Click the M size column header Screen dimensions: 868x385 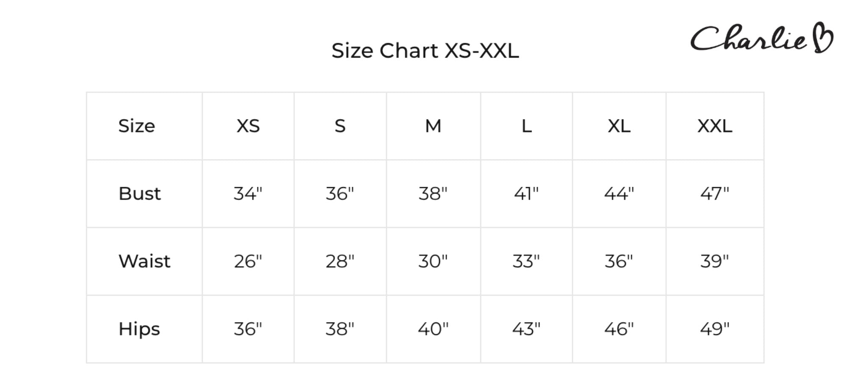(x=433, y=126)
